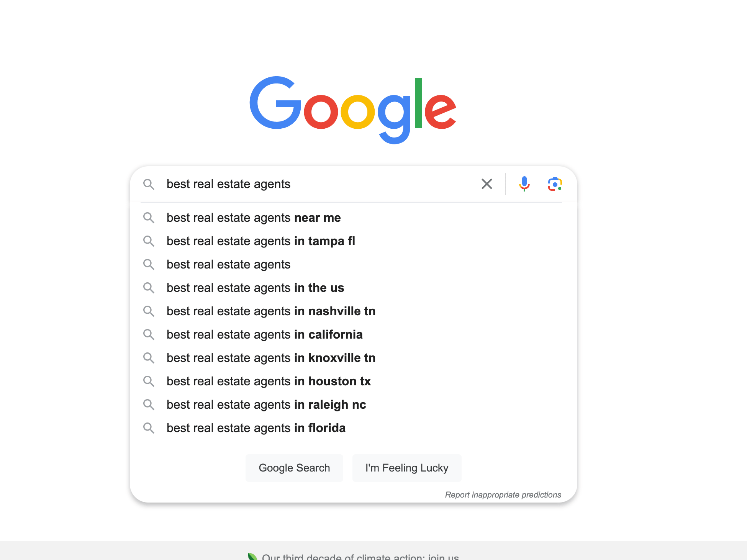Click magnifier icon beside 'in florida' suggestion
This screenshot has height=560, width=747.
tap(149, 428)
